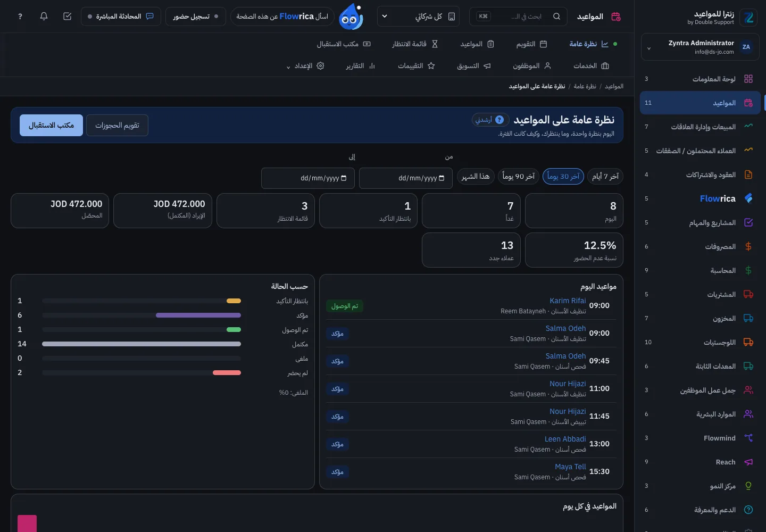
Task: Click the مكتمل status progress bar
Action: [x=141, y=344]
